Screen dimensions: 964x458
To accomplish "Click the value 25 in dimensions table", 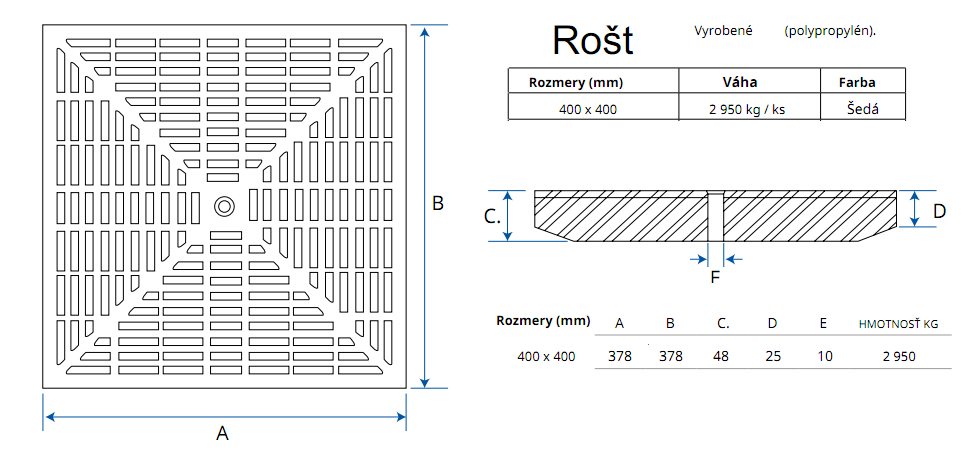I will pos(772,356).
